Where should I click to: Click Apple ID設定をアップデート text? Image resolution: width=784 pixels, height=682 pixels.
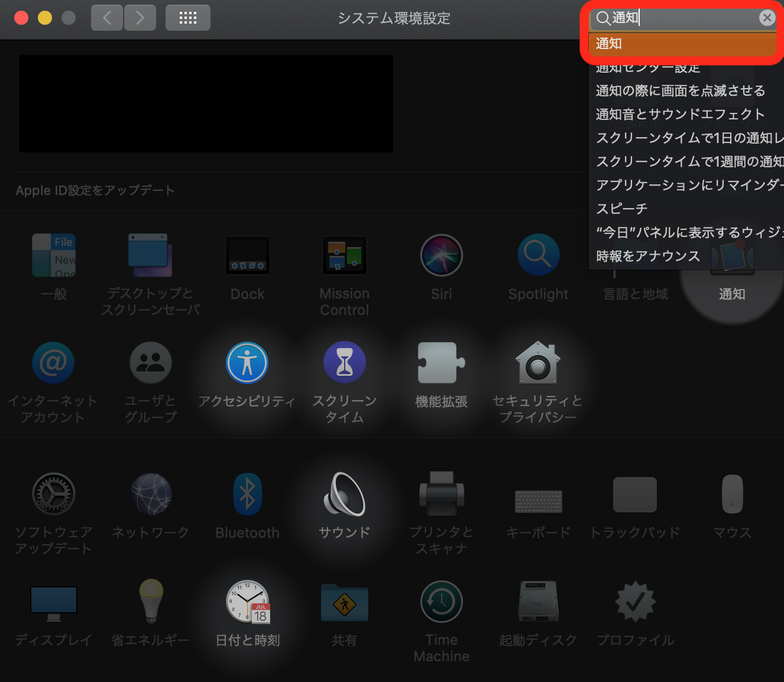point(95,190)
